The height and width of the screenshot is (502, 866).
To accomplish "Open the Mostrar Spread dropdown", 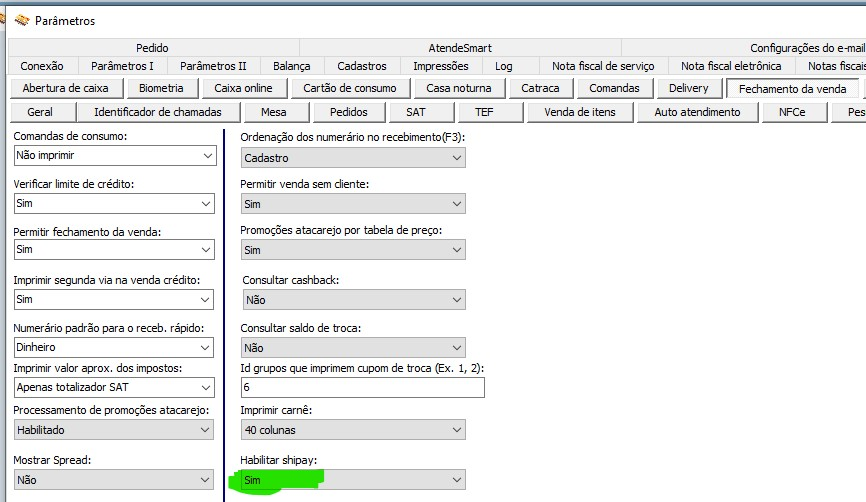I will click(113, 480).
